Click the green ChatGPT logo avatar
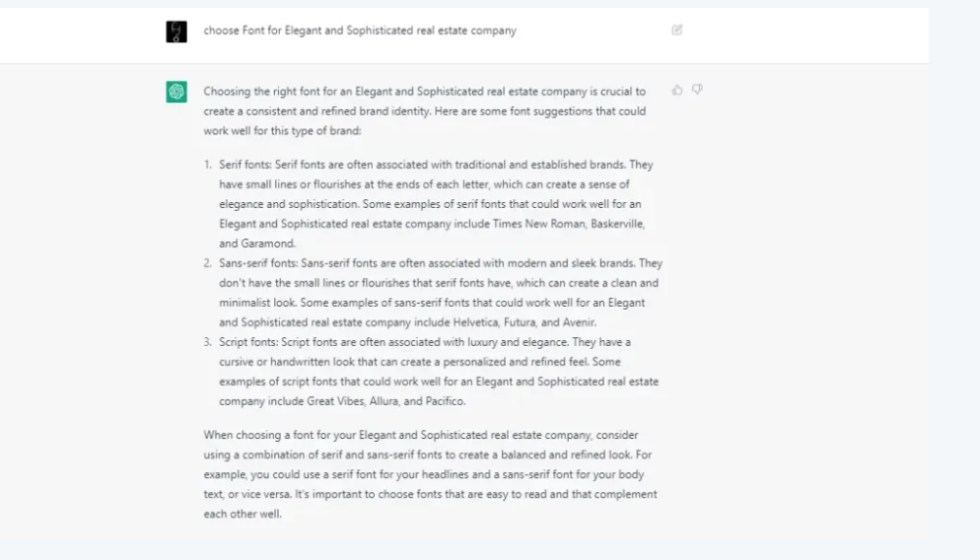This screenshot has height=560, width=980. point(176,92)
